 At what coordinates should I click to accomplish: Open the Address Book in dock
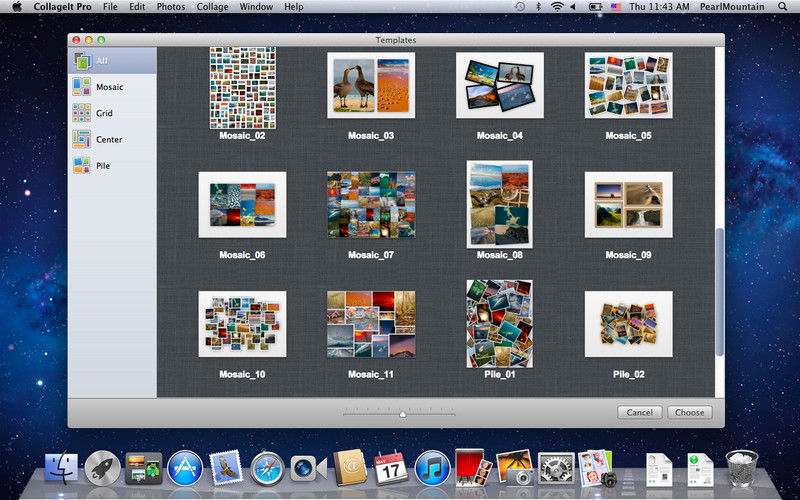click(x=350, y=467)
